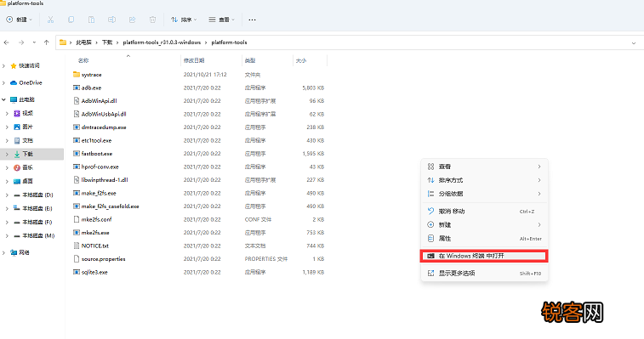Select the source.properties file
This screenshot has width=644, height=339.
[x=100, y=259]
